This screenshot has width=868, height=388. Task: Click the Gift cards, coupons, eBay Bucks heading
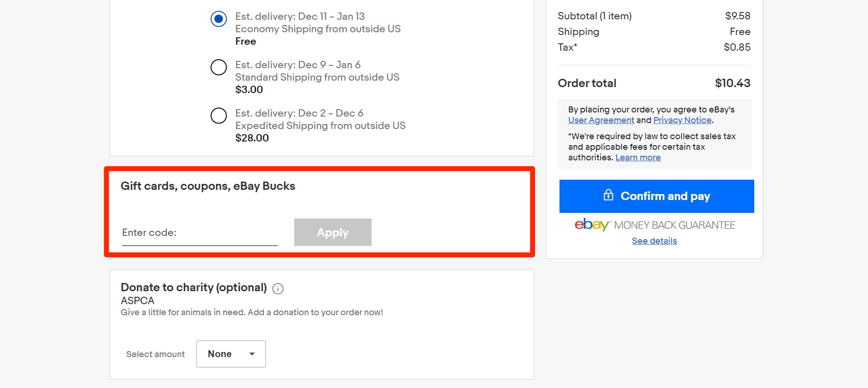pos(208,186)
